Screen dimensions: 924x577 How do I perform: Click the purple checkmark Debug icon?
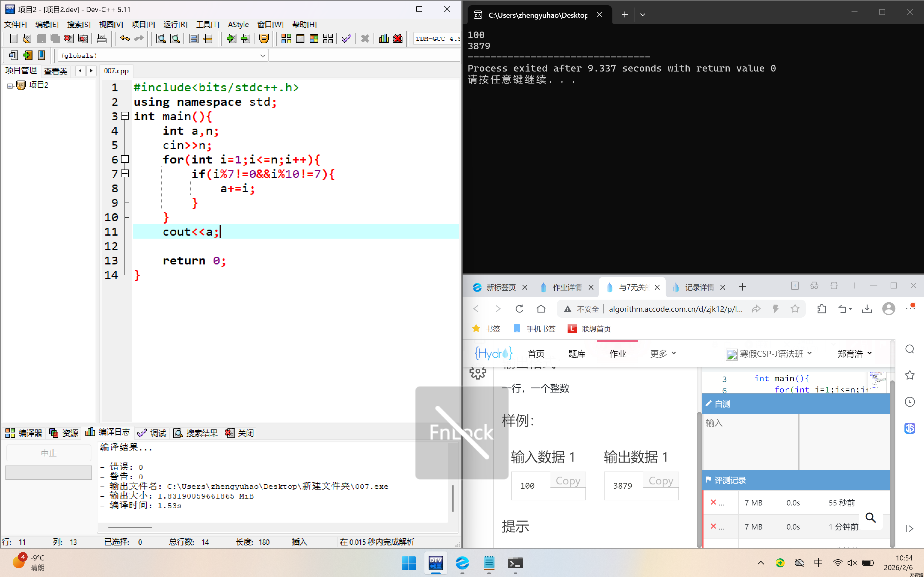[346, 38]
